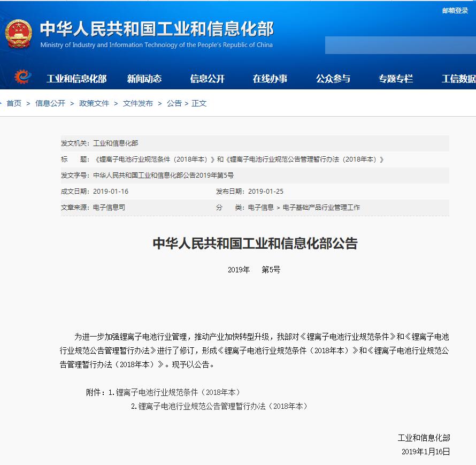
Task: Click 信息公开 breadcrumb link
Action: click(50, 103)
